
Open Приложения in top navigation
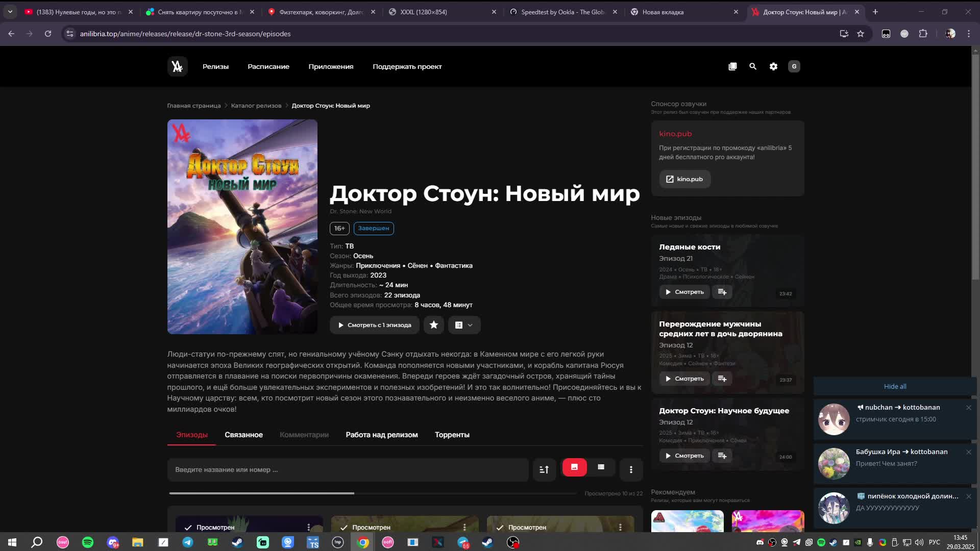point(331,66)
